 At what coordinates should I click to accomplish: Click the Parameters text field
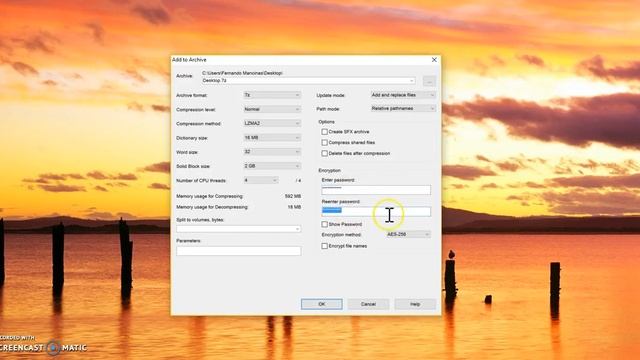(239, 251)
